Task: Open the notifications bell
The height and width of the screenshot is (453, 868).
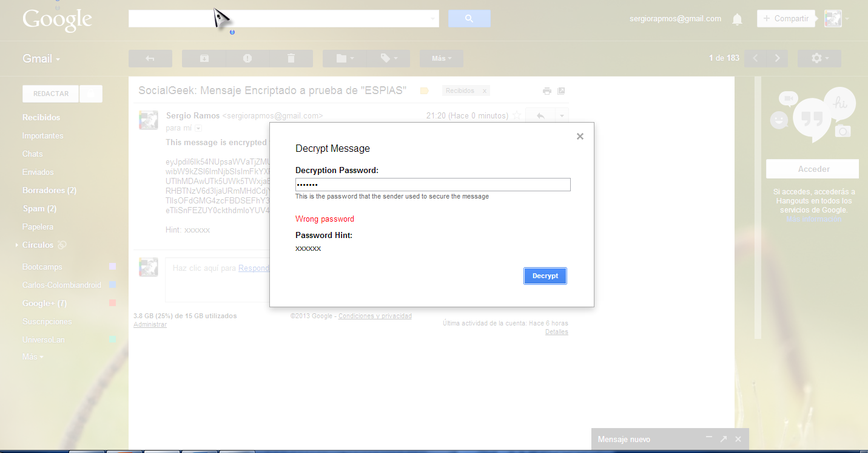Action: [737, 19]
